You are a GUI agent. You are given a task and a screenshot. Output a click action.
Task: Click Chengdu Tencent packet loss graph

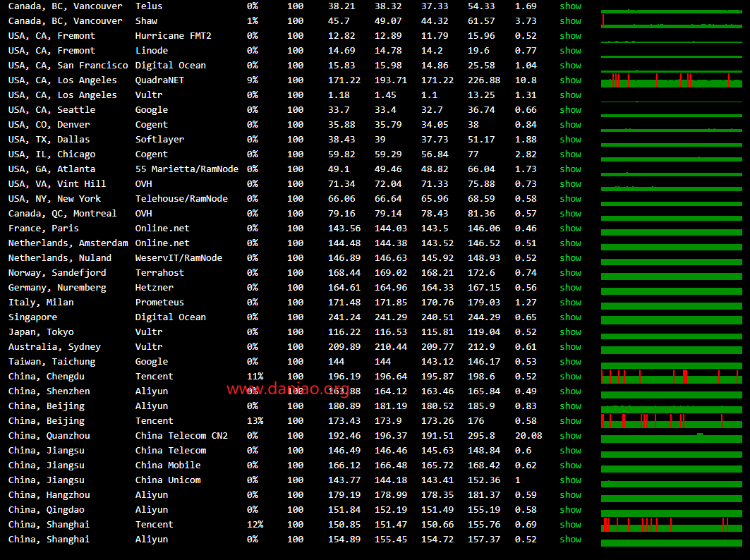point(672,377)
